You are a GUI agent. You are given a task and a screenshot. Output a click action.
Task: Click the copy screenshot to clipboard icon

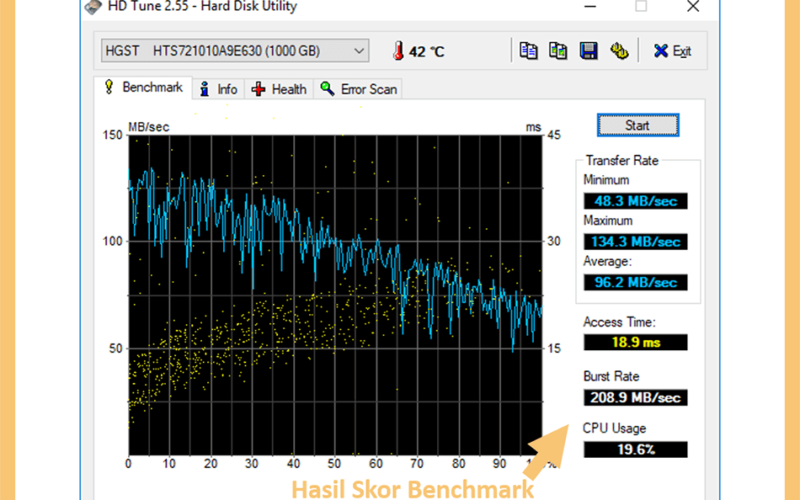558,51
